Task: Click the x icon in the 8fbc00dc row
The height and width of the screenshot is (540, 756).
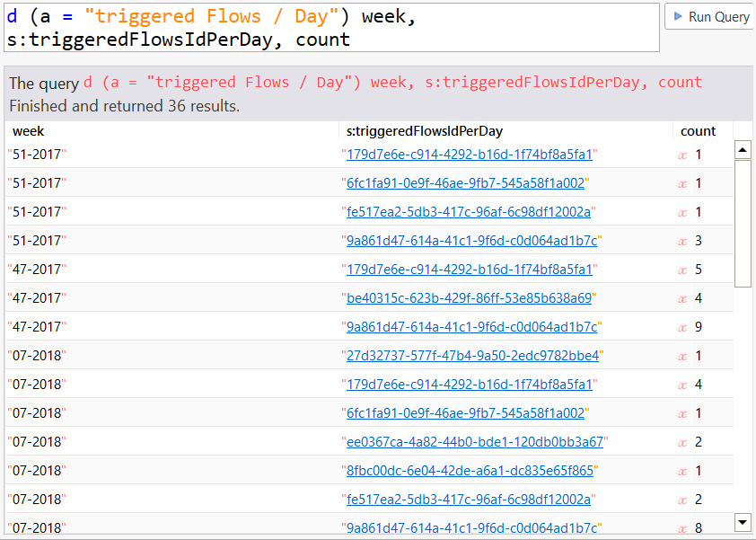Action: (683, 471)
